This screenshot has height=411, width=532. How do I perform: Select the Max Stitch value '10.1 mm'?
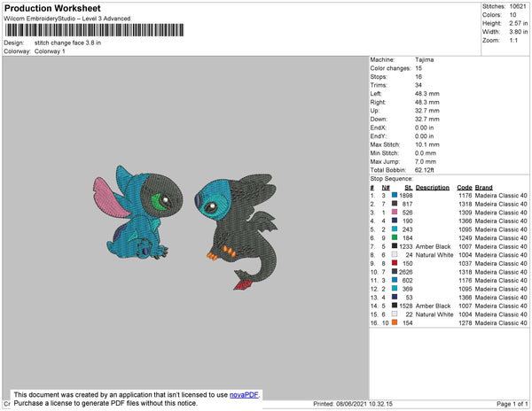click(x=427, y=144)
